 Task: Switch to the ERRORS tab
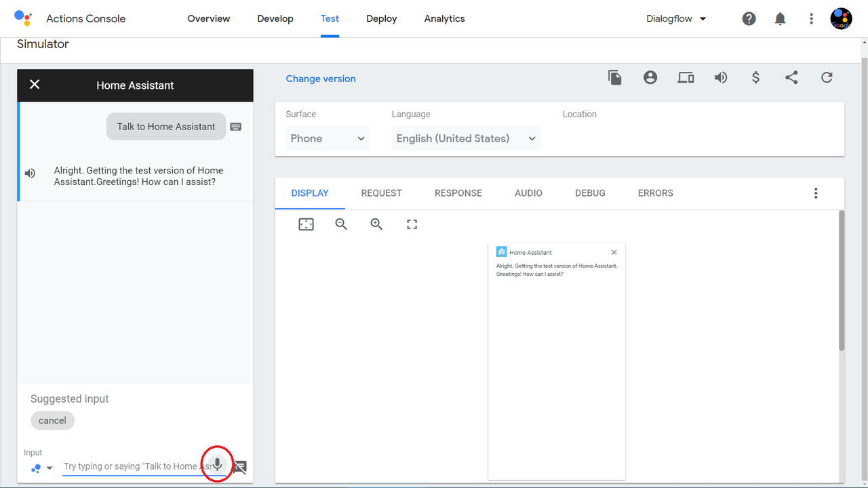tap(656, 193)
